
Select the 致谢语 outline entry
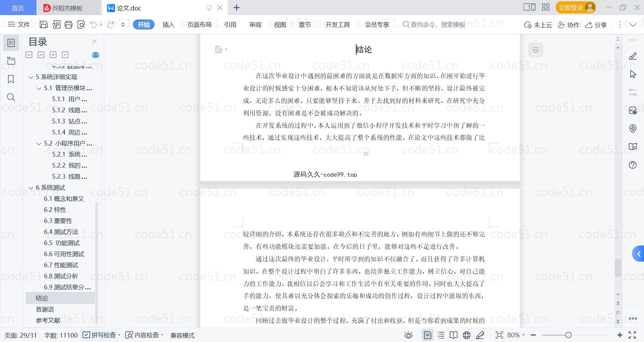click(45, 309)
